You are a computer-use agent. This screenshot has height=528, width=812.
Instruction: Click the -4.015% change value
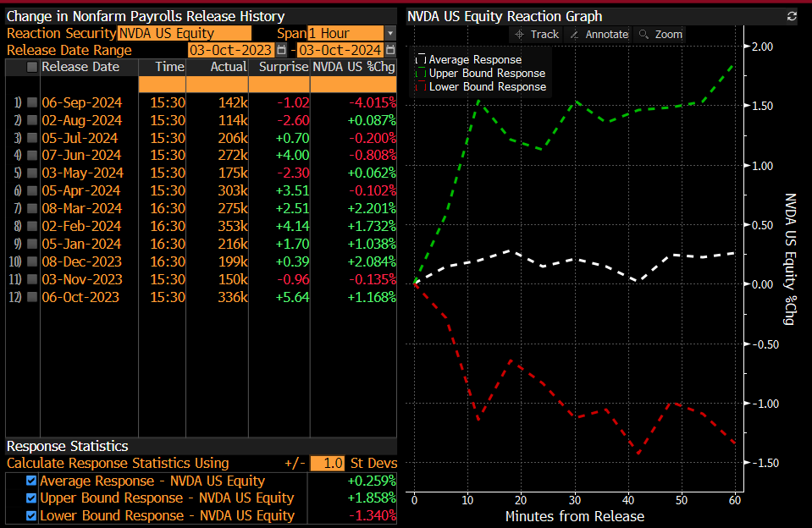[x=373, y=102]
